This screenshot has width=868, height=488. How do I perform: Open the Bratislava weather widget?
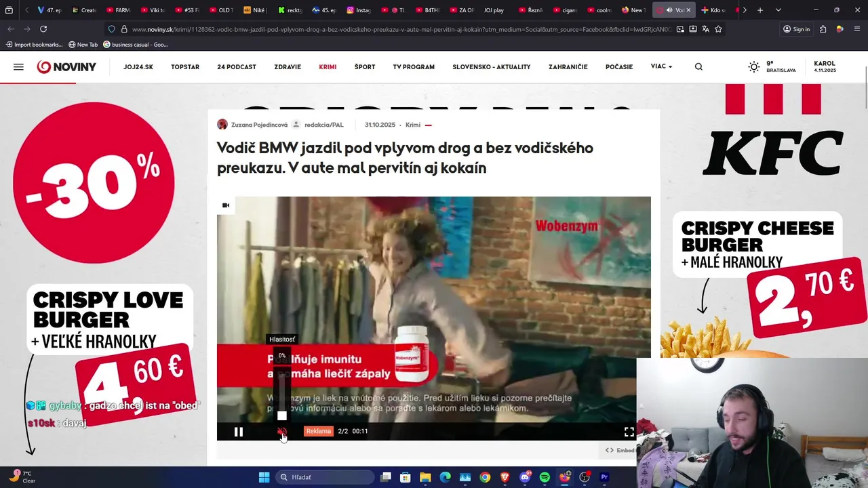(772, 66)
